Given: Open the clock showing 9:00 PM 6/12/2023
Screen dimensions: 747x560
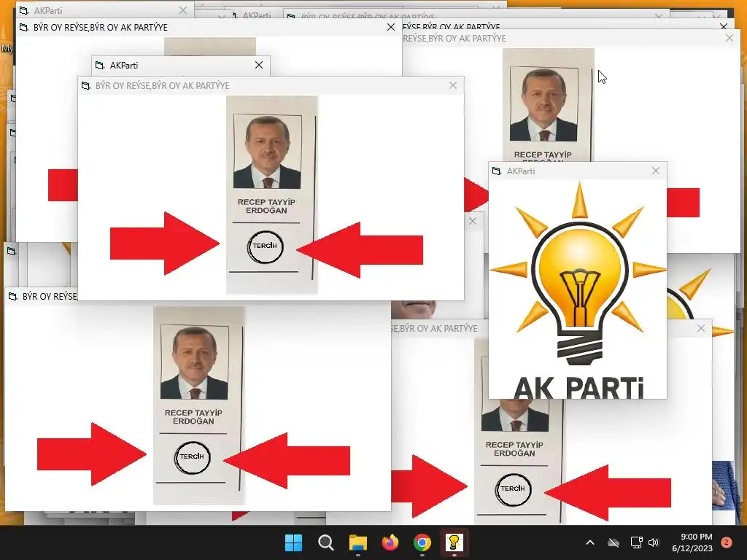Looking at the screenshot, I should (692, 542).
